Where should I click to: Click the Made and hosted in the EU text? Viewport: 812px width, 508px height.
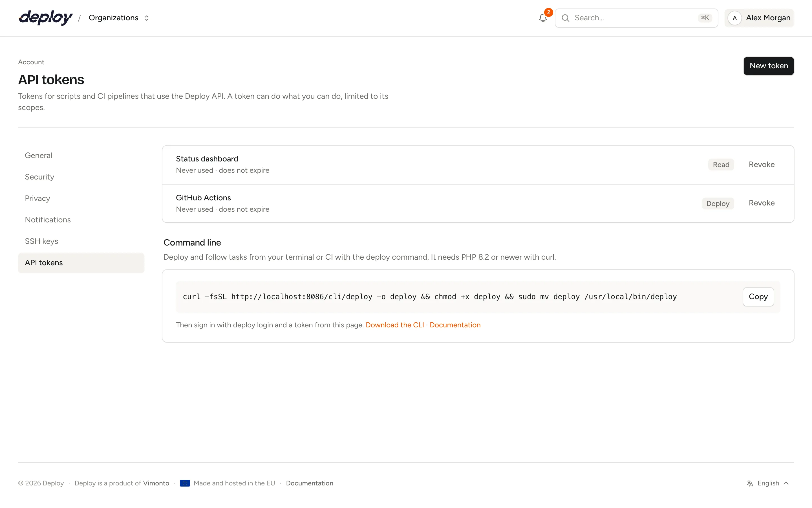pos(234,483)
